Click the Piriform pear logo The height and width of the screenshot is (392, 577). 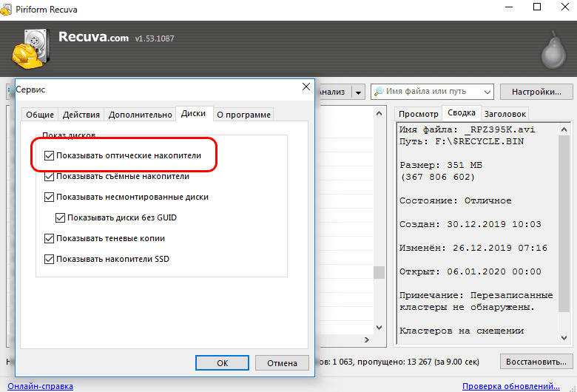click(553, 50)
